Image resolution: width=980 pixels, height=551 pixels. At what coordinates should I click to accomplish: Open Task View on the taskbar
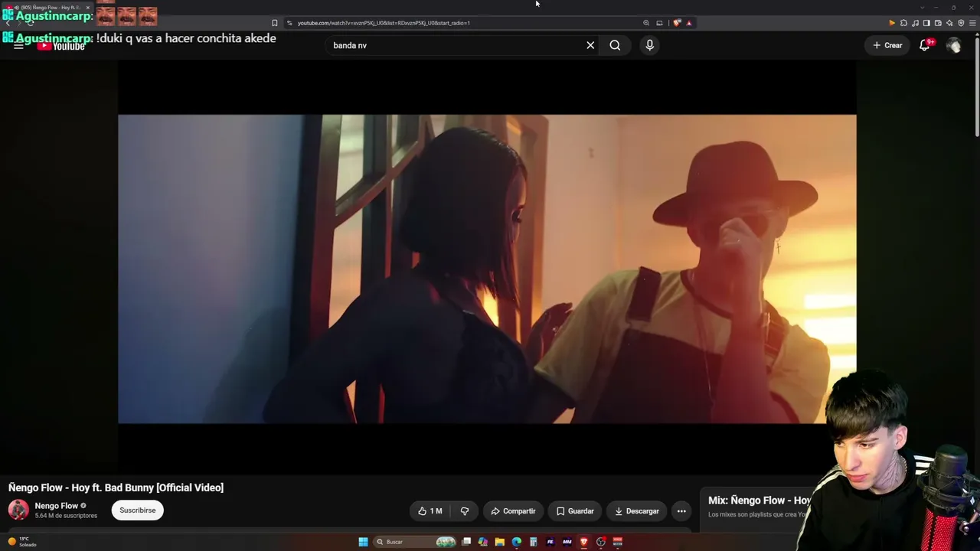[466, 542]
